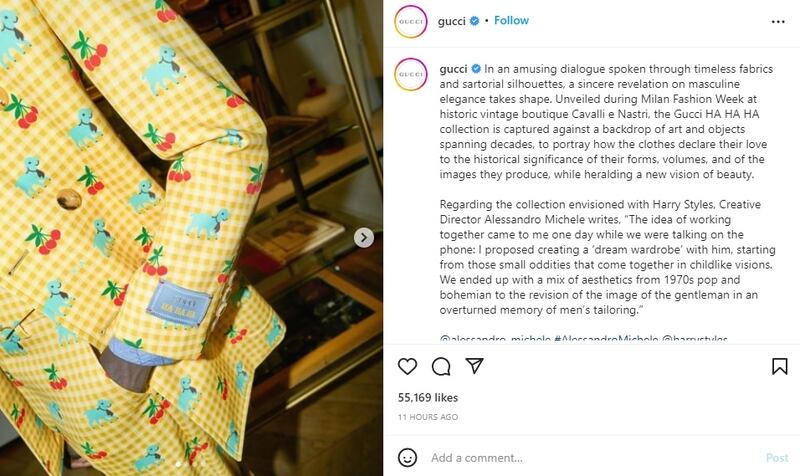
Task: Go to next photo with carousel arrow
Action: coord(364,238)
